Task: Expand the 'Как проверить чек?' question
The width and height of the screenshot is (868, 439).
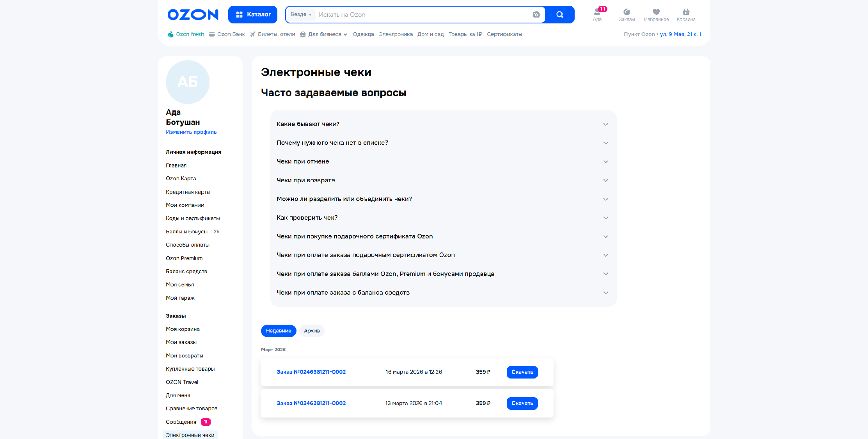Action: coord(443,218)
